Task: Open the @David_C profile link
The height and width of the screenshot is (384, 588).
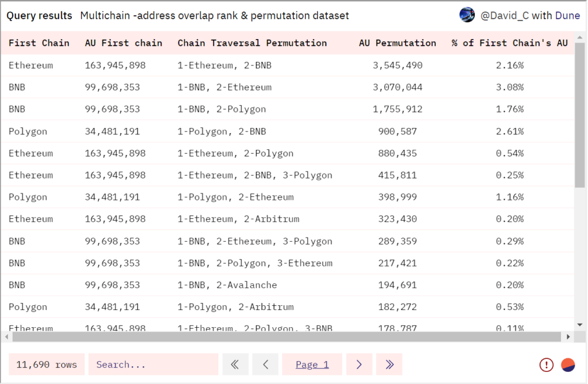Action: click(x=504, y=15)
